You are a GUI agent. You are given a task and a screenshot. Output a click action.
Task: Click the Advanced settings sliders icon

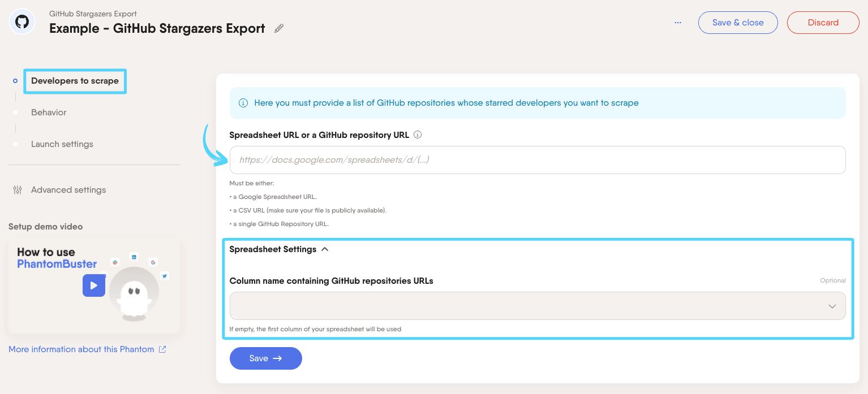click(x=18, y=190)
